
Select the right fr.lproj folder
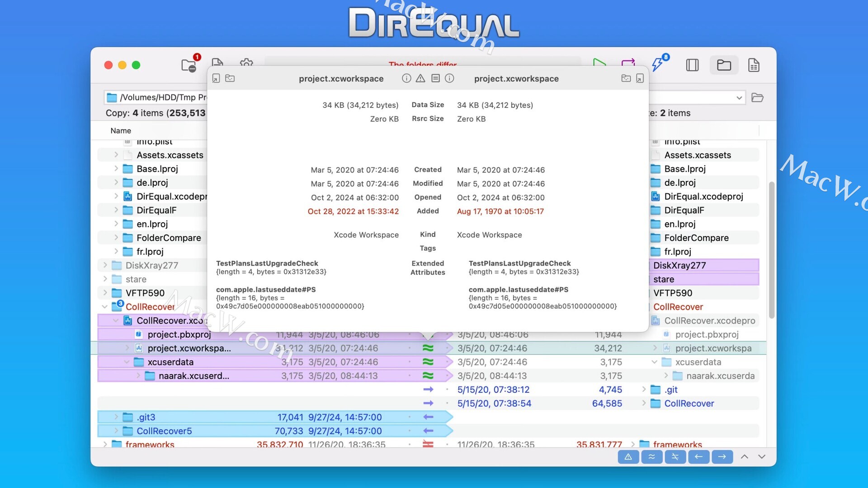(x=677, y=251)
